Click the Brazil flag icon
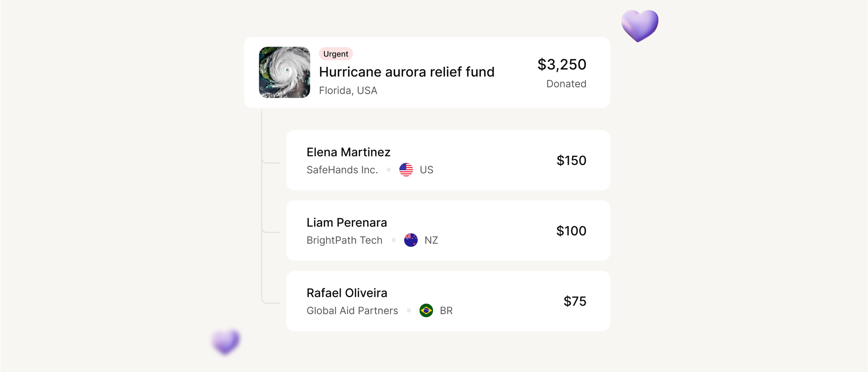This screenshot has height=372, width=868. click(x=426, y=310)
